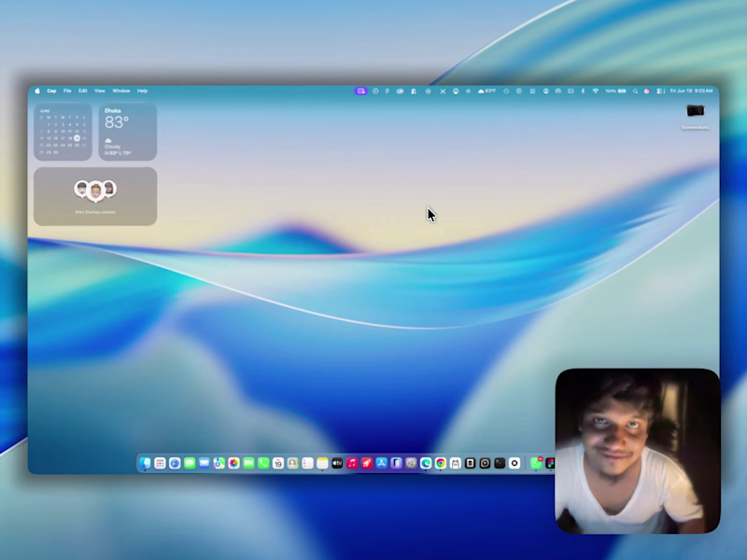Open the Help menu

point(143,91)
